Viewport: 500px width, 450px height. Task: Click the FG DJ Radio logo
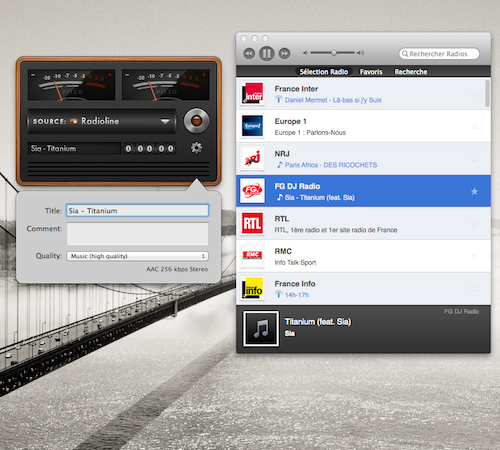[x=252, y=191]
